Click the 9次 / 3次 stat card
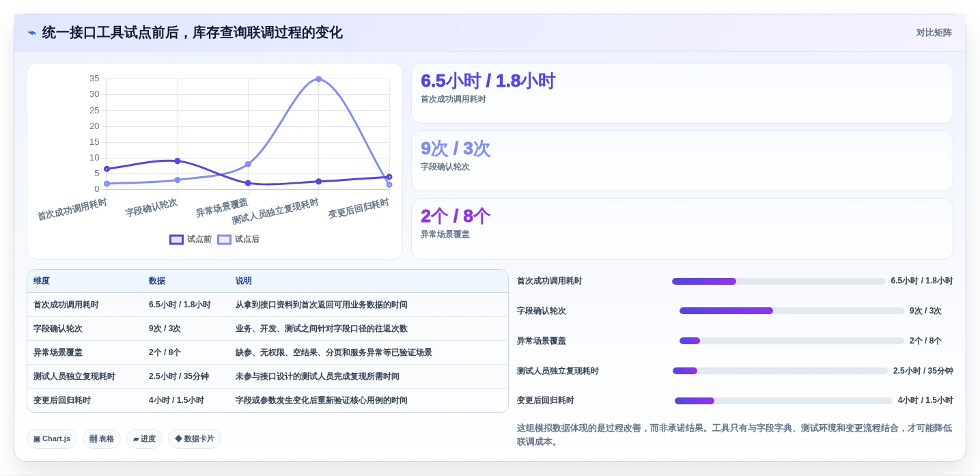This screenshot has width=980, height=476. [x=682, y=161]
